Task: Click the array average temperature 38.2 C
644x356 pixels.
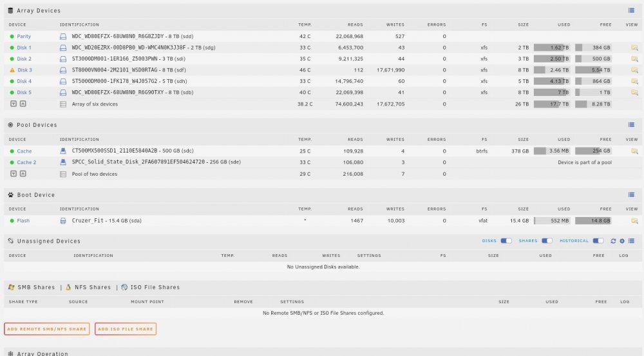Action: click(x=305, y=104)
